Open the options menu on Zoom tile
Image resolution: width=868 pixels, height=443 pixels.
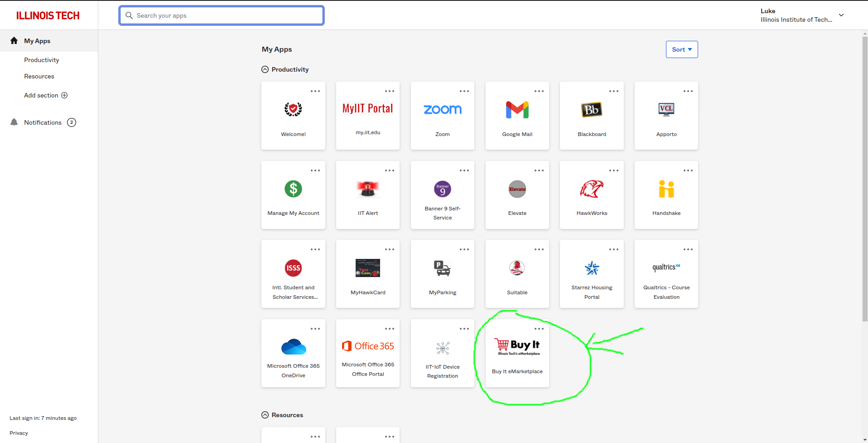(464, 91)
